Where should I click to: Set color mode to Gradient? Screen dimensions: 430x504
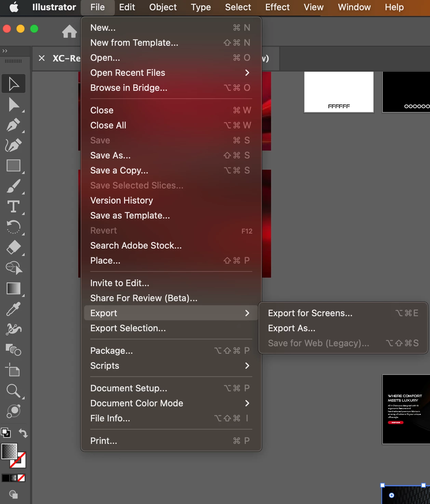(14, 478)
